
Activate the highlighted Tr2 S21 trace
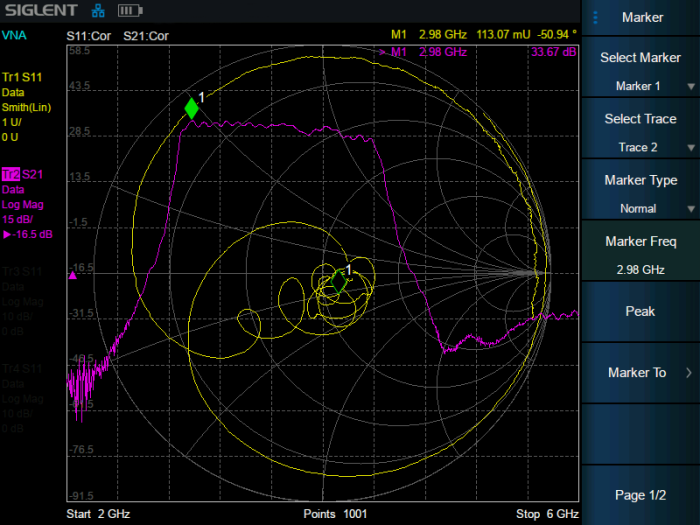[x=22, y=175]
